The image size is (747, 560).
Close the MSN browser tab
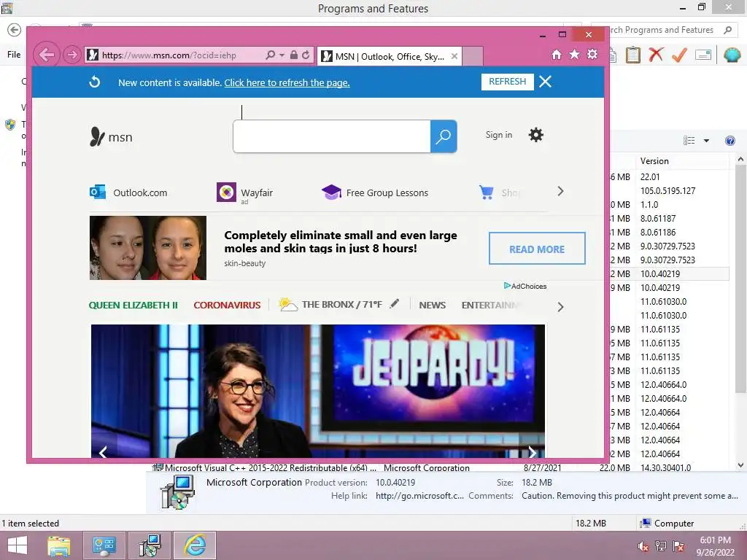(x=454, y=56)
